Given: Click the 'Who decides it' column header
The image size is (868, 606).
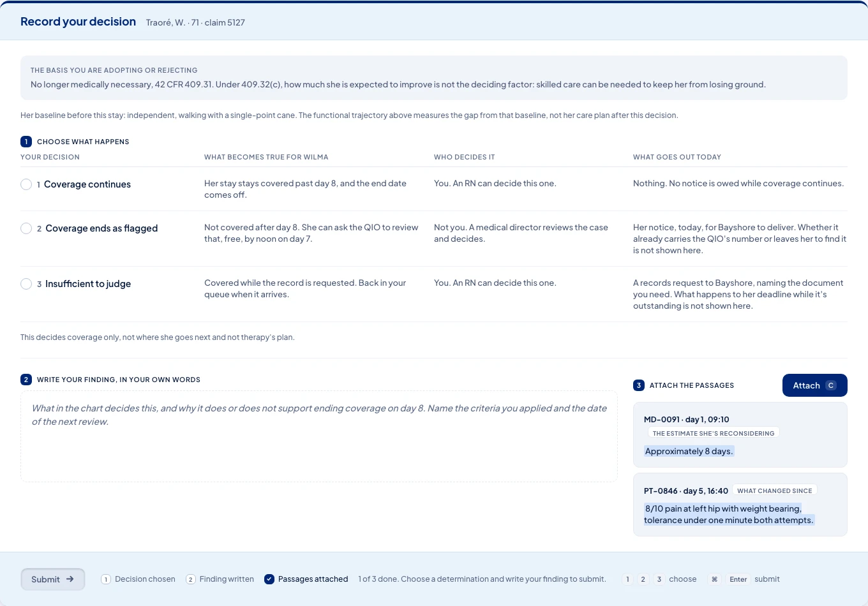Looking at the screenshot, I should [x=465, y=157].
